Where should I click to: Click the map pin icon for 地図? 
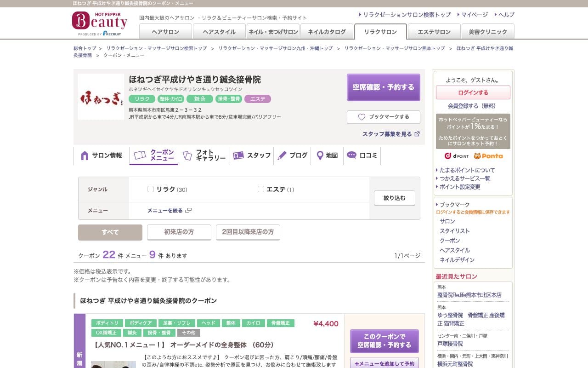(x=320, y=155)
